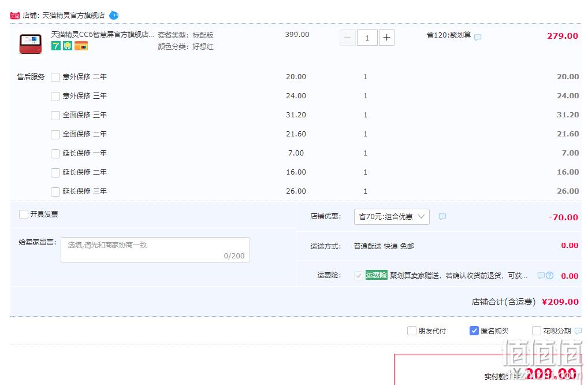Click comment icon in 运费险 row
The width and height of the screenshot is (588, 385).
[541, 275]
